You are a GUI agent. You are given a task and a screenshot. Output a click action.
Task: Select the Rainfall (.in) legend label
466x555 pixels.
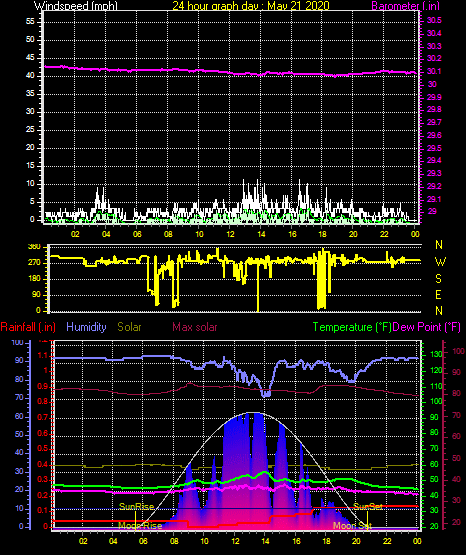click(28, 327)
